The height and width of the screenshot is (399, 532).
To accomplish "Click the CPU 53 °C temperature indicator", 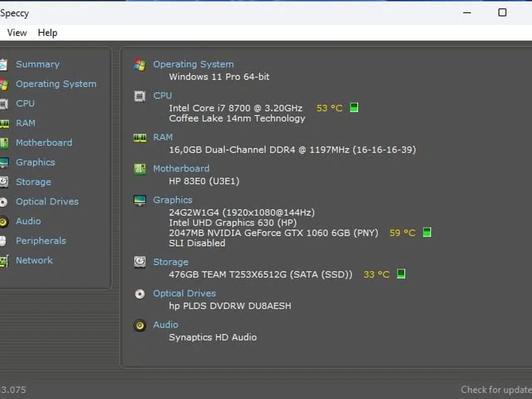I will 354,108.
